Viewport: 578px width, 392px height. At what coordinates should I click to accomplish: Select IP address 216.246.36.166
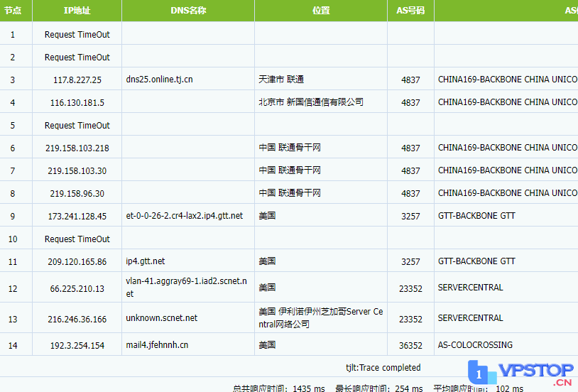pyautogui.click(x=77, y=320)
